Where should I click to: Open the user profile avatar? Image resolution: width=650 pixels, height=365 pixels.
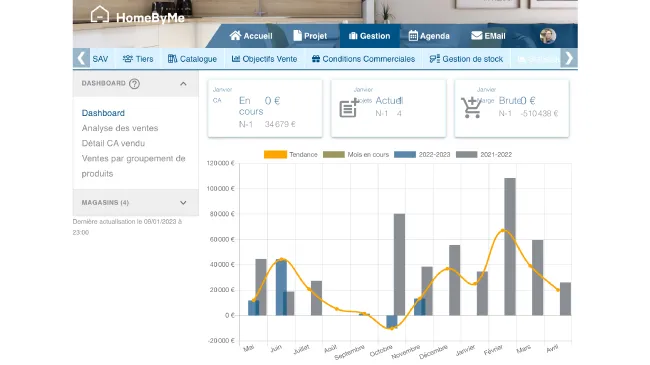pyautogui.click(x=548, y=36)
